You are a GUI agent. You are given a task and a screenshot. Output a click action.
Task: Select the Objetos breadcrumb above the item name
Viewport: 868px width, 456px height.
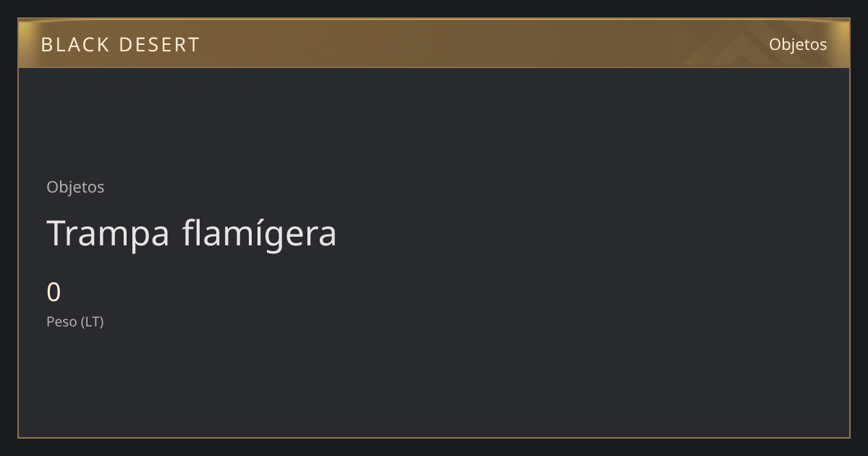coord(75,187)
